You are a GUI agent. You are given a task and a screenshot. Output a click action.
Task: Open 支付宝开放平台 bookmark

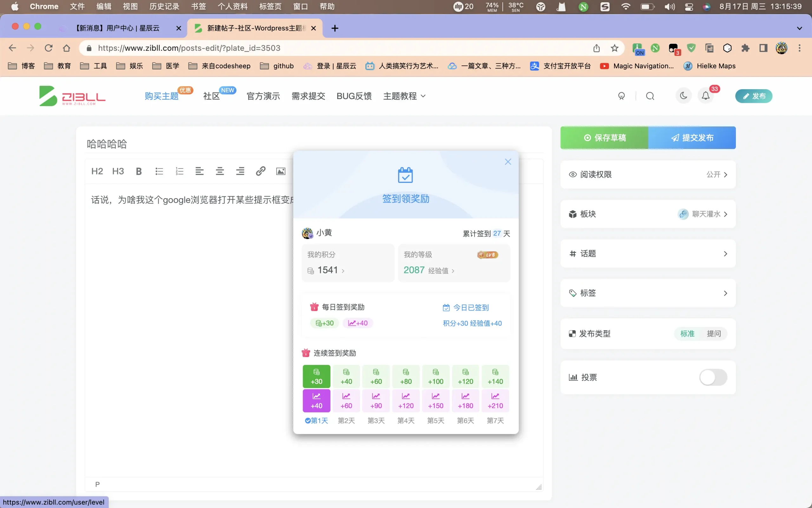point(560,66)
